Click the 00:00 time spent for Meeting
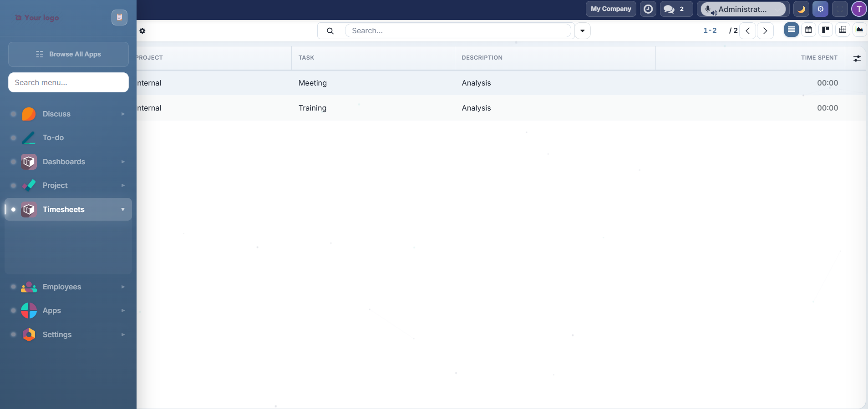The image size is (868, 409). coord(827,83)
